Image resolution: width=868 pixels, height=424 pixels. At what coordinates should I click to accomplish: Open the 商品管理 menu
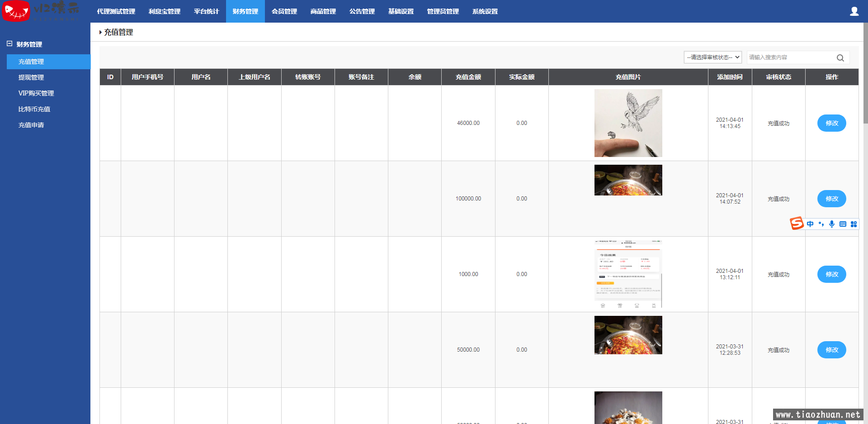(323, 11)
